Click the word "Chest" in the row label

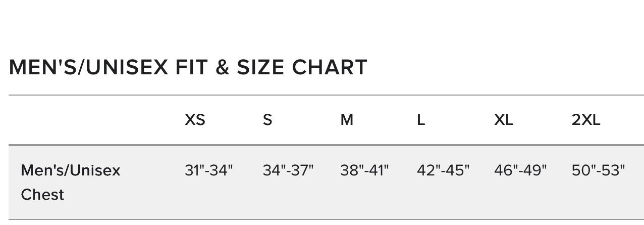[42, 195]
